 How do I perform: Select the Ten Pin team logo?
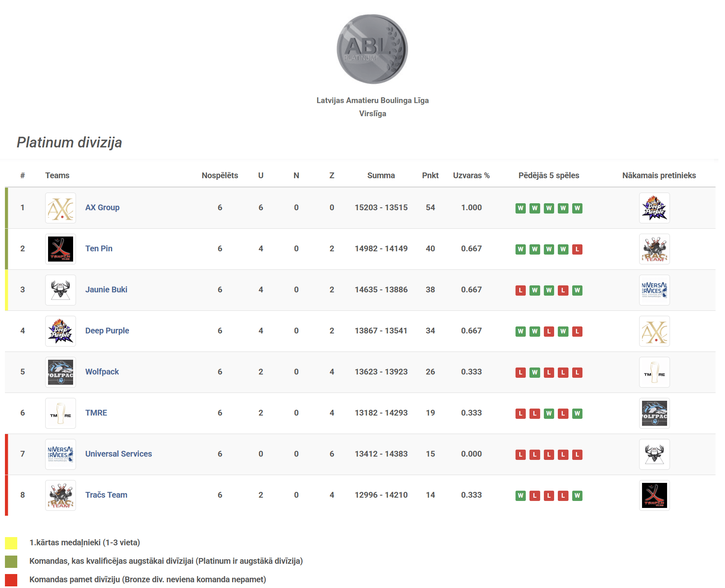pyautogui.click(x=60, y=249)
